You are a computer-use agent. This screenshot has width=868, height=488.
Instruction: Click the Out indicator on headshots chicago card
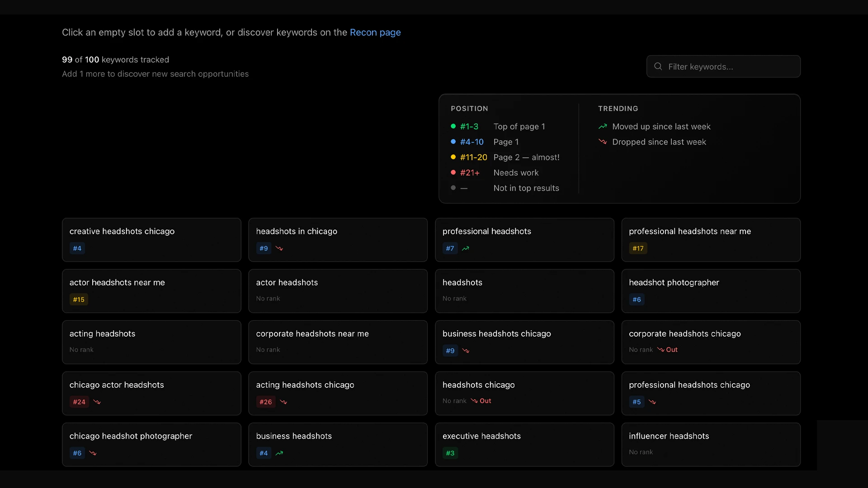(481, 401)
